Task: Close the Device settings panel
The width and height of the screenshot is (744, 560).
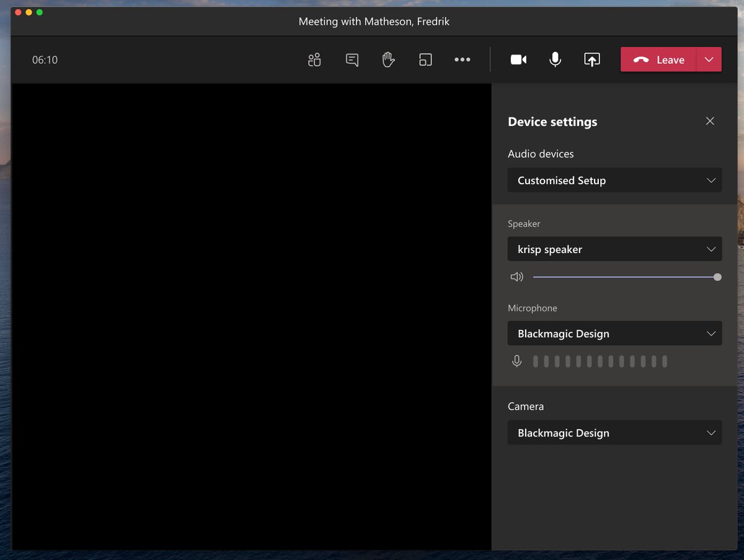Action: pyautogui.click(x=710, y=121)
